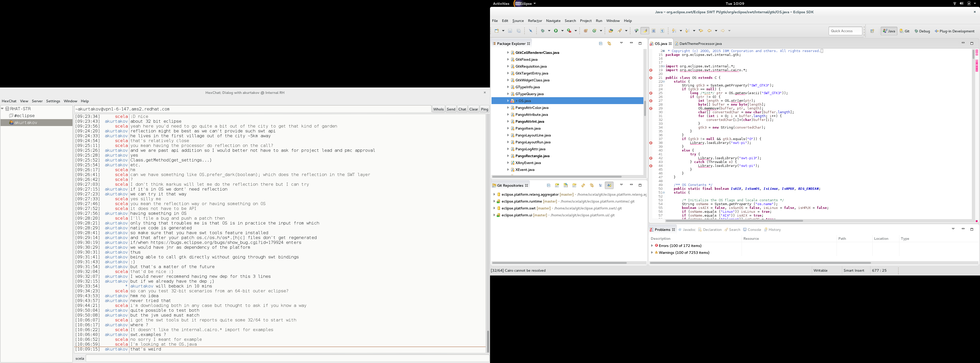Click the Quick Access search field
Screen dimensions: 980x363
845,31
